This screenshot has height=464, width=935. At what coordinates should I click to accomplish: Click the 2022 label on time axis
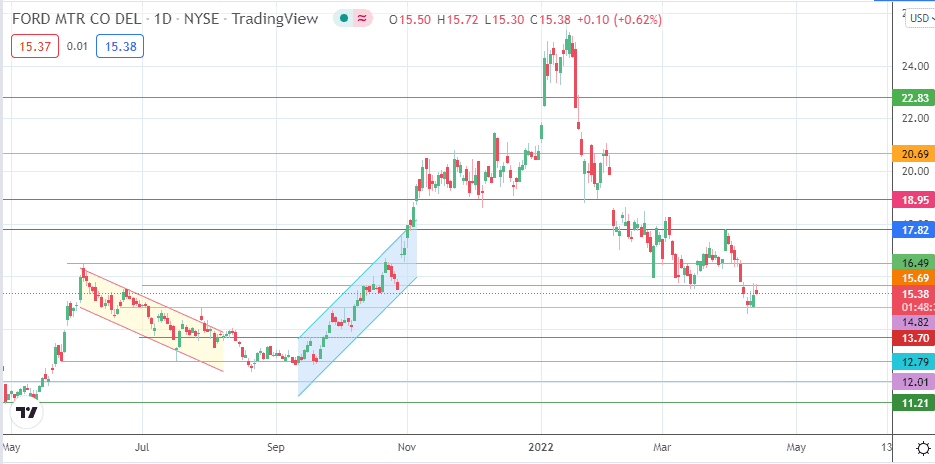click(542, 447)
